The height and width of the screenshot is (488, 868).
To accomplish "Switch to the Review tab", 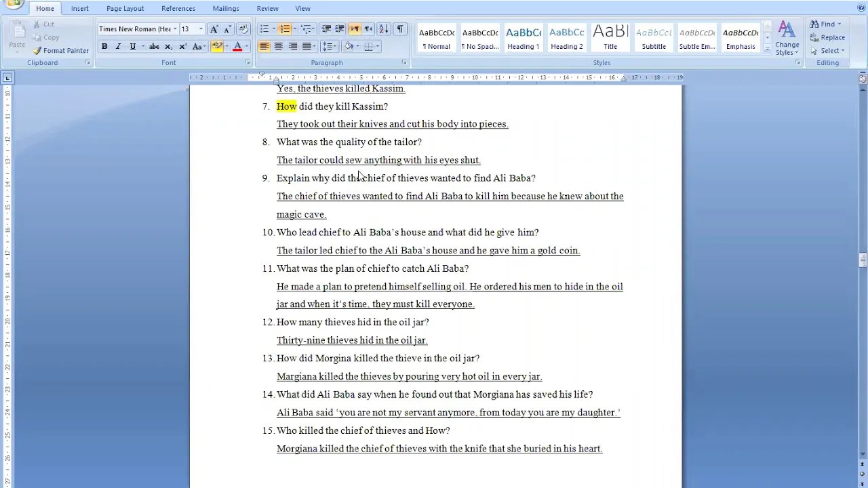I will pyautogui.click(x=267, y=9).
